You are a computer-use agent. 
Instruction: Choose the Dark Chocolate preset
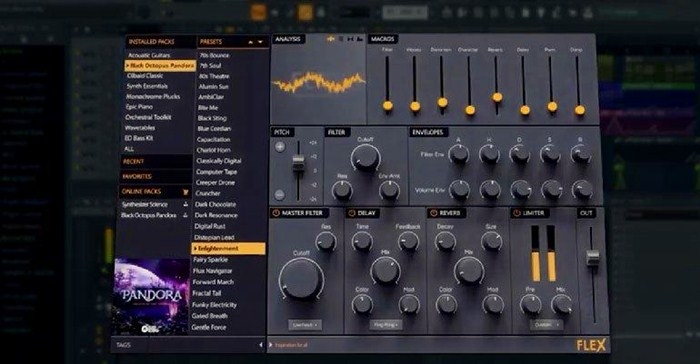(215, 205)
